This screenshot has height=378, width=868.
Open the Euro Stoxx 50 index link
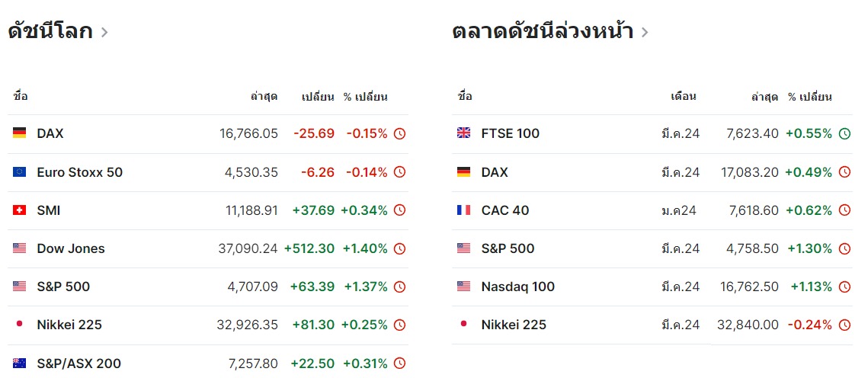click(x=79, y=172)
